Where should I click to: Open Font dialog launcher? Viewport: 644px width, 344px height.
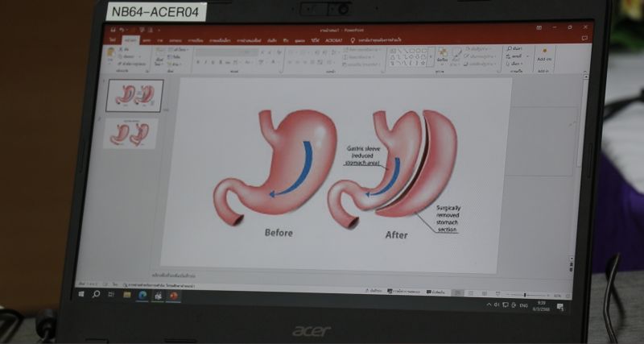coord(280,71)
